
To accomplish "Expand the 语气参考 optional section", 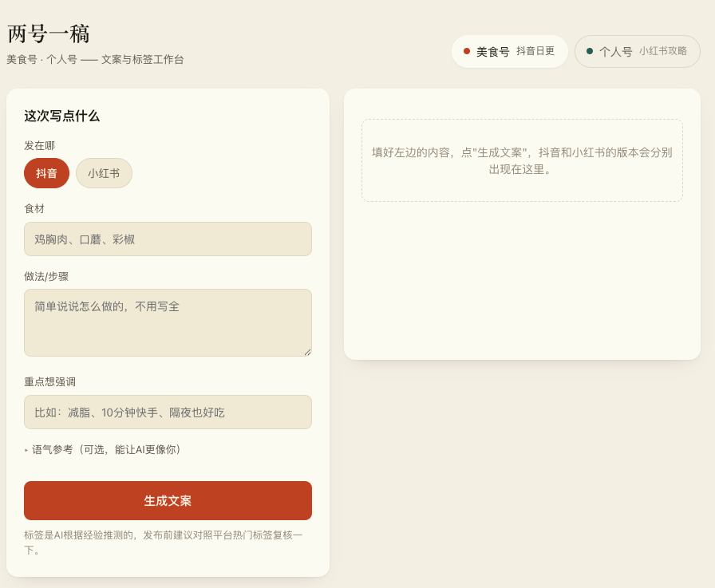I will click(103, 450).
